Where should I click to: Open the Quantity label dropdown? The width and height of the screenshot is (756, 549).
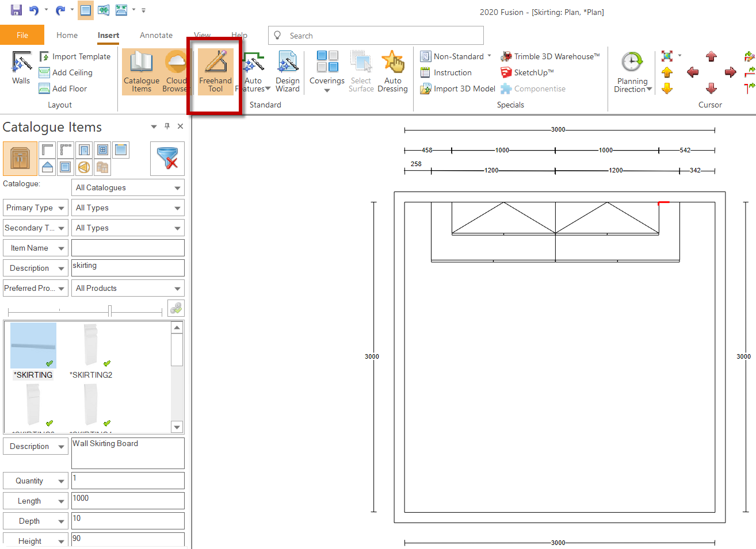pyautogui.click(x=36, y=481)
